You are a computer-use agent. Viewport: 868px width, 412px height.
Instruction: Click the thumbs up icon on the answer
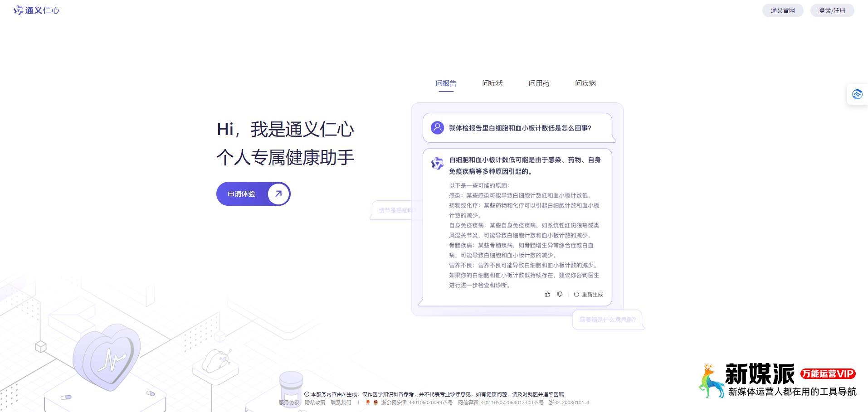click(548, 295)
